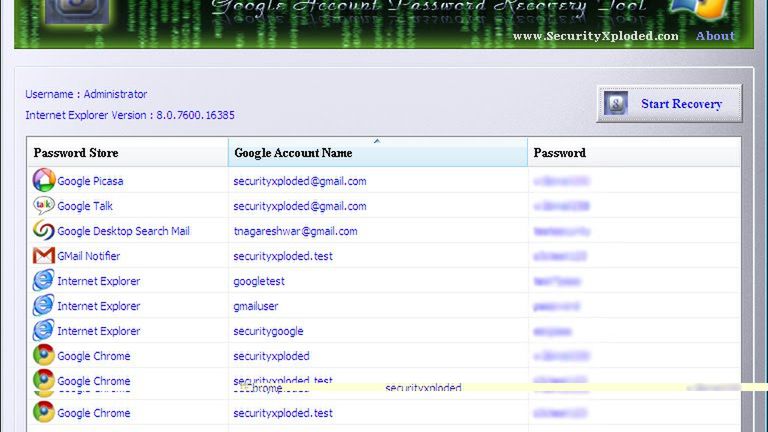Sort by the Password column header
This screenshot has height=432, width=768.
coord(634,153)
